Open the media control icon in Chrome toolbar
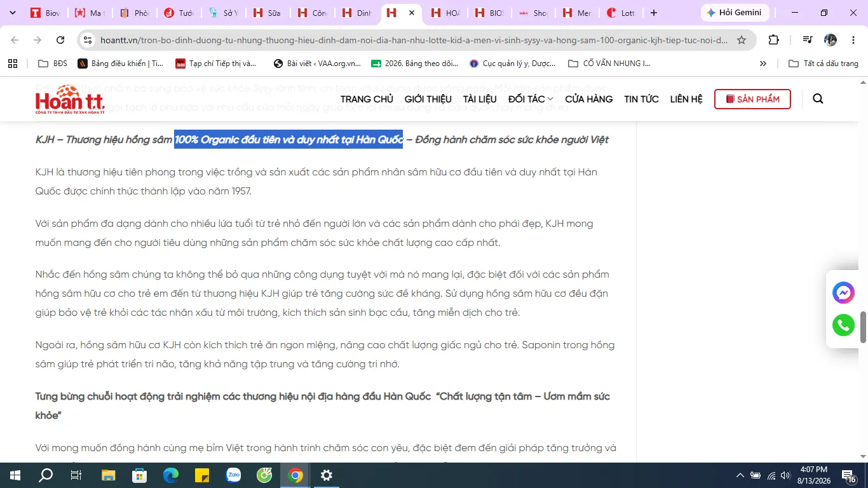This screenshot has width=868, height=488. coord(808,40)
